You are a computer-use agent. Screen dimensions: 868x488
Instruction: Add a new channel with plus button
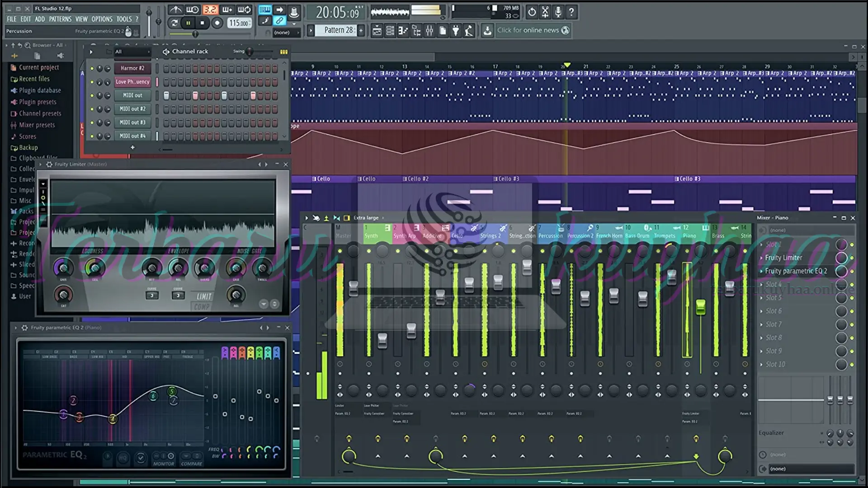pyautogui.click(x=132, y=147)
